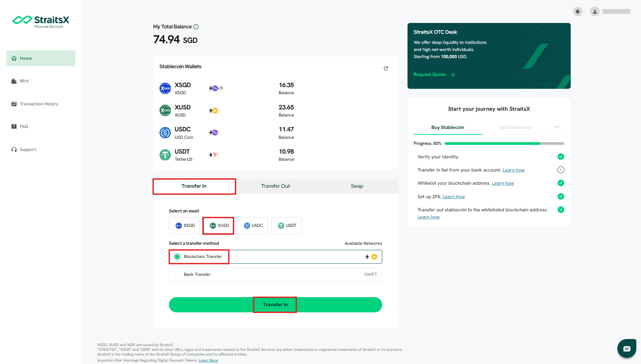Click the USDT Tether coin icon in wallets
Viewport: 641px width, 364px height.
pos(165,155)
